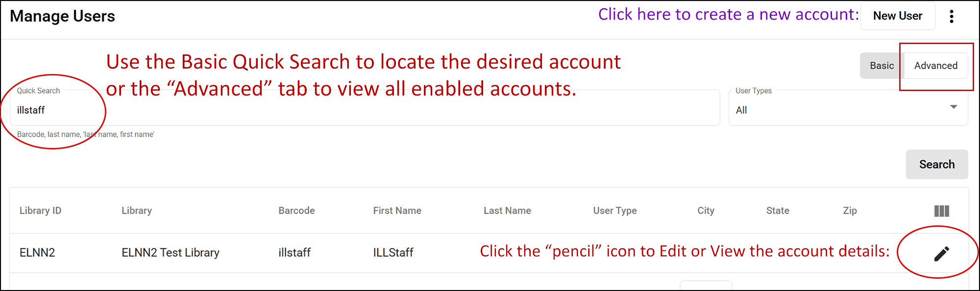Switch to the Advanced search tab
980x291 pixels.
[x=935, y=66]
